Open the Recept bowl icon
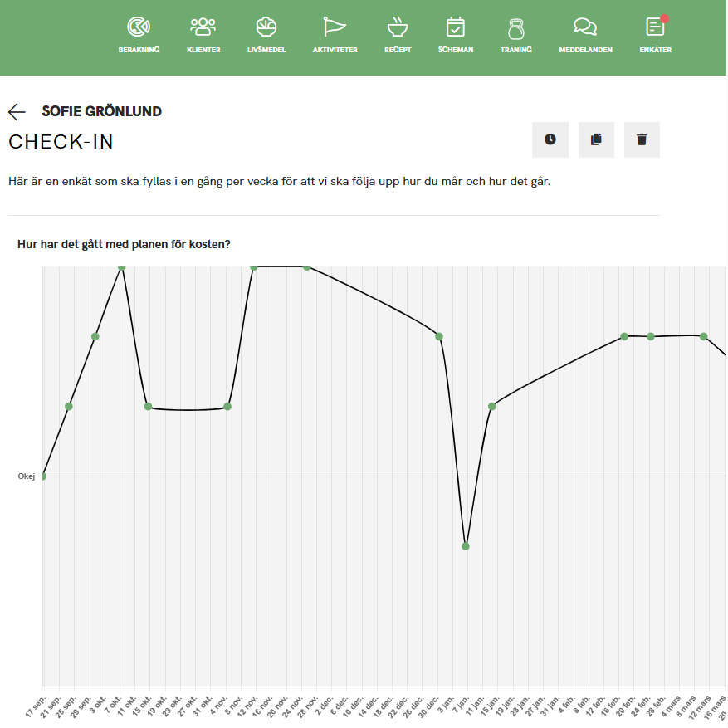 pyautogui.click(x=398, y=35)
